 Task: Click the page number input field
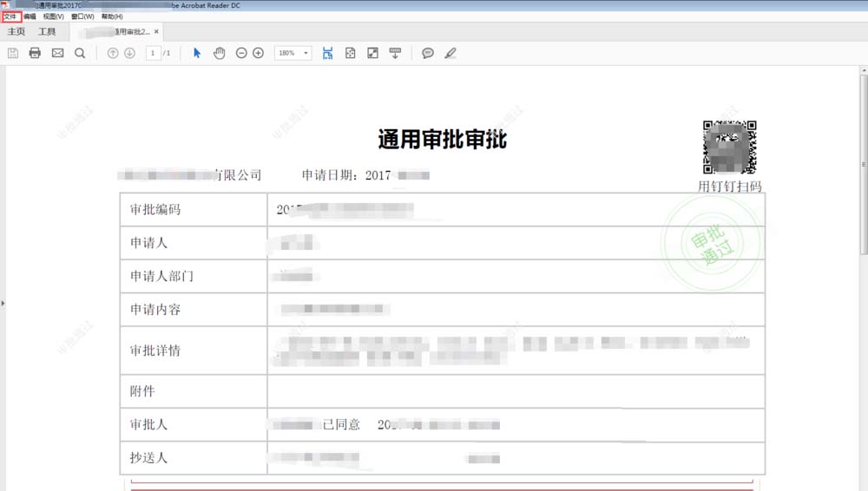click(153, 53)
